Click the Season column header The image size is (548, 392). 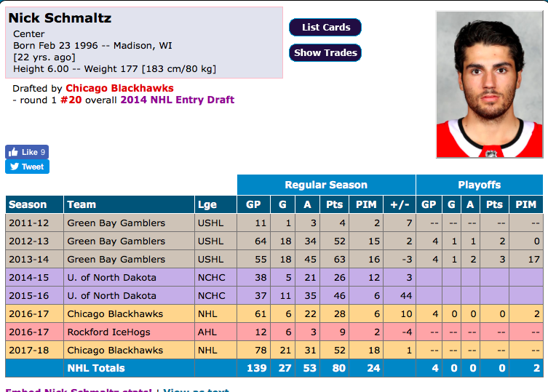(34, 204)
